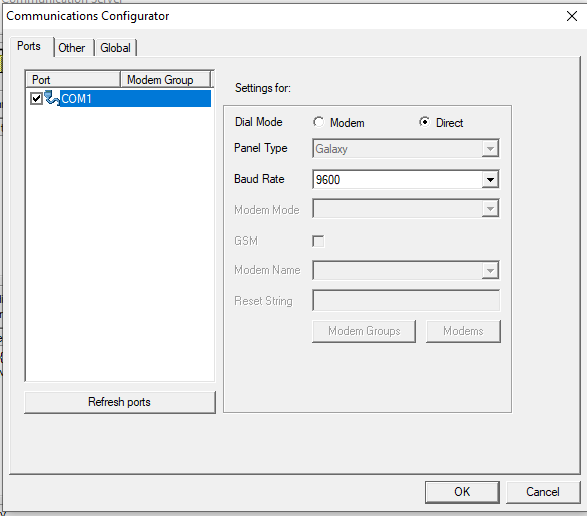Select the Modem dial mode radio
587x516 pixels.
319,122
